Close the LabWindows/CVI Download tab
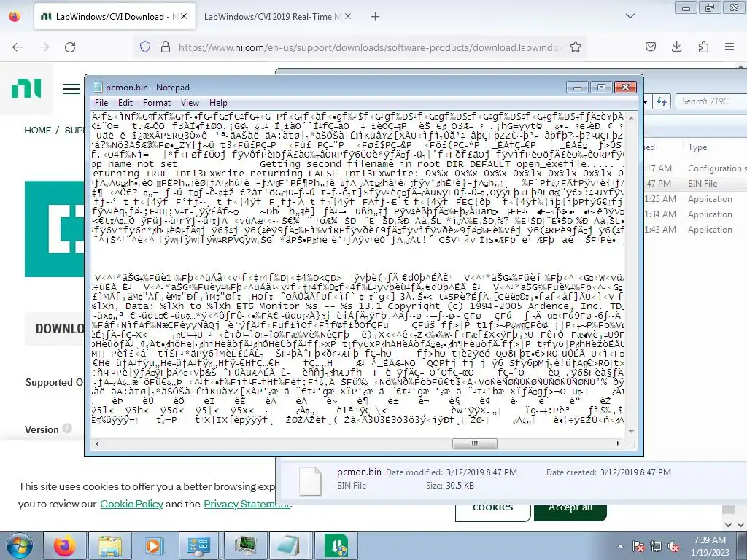 coord(184,17)
